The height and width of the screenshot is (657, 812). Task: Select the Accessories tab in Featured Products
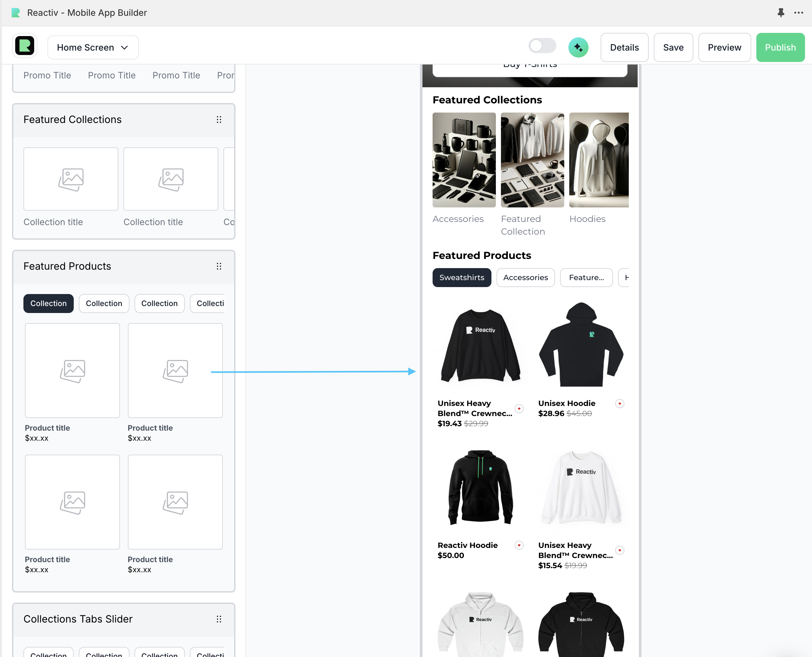(525, 277)
